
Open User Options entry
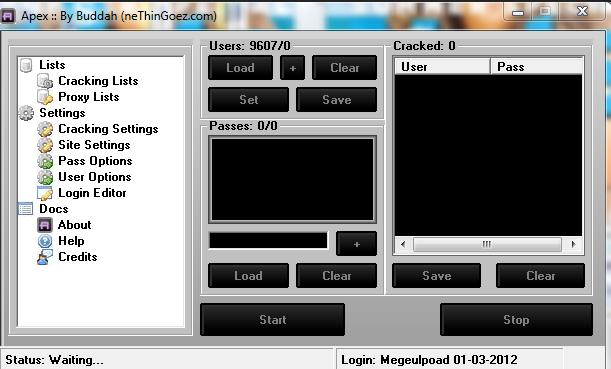[95, 177]
